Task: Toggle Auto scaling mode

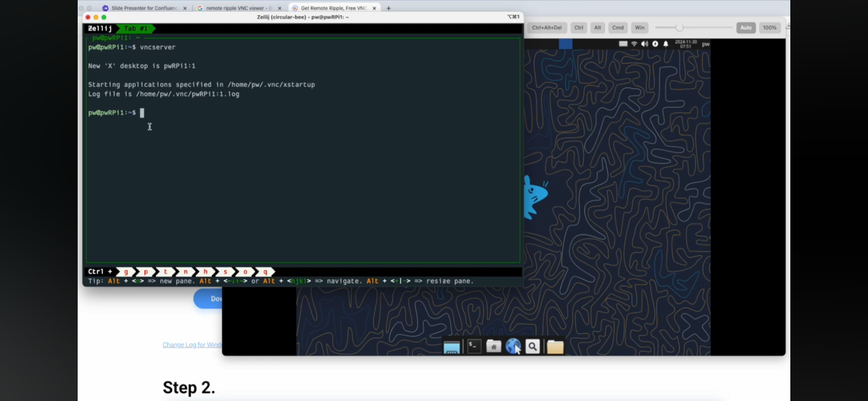Action: (x=746, y=28)
